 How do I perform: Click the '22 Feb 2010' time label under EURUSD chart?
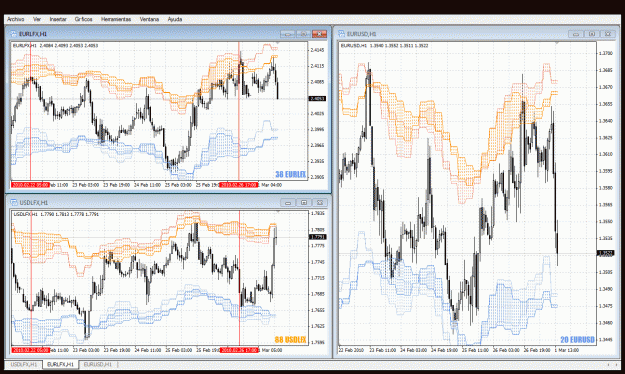coord(351,350)
